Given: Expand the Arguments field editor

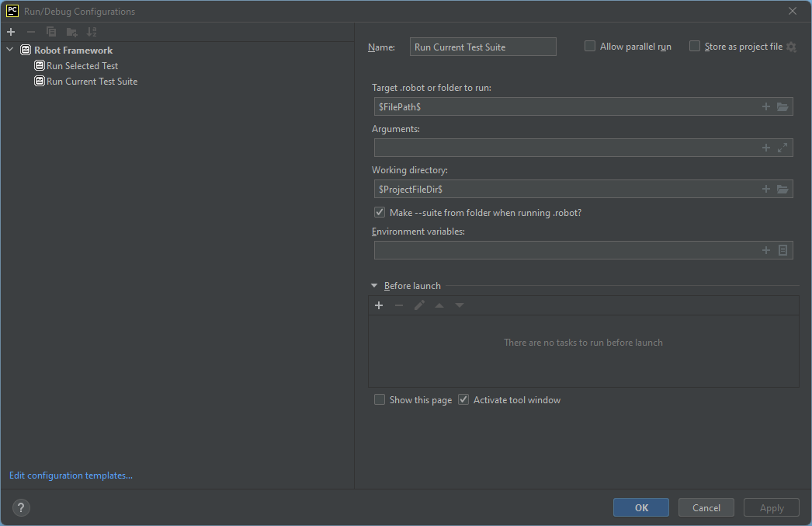Looking at the screenshot, I should click(x=783, y=148).
